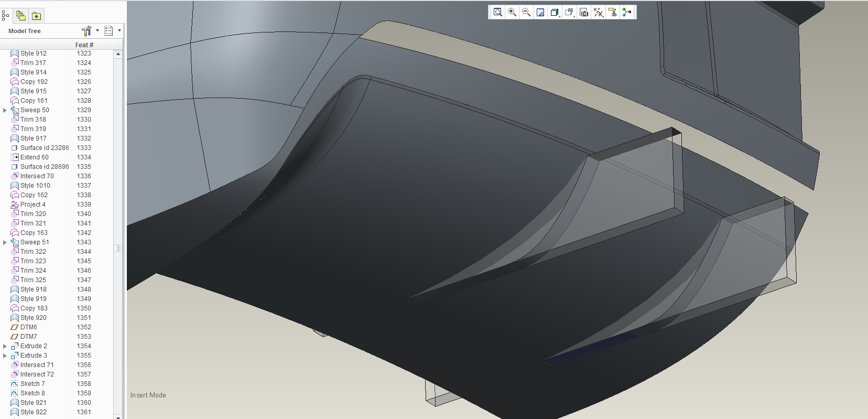868x419 pixels.
Task: Toggle the Annotation Display icon
Action: coord(612,12)
